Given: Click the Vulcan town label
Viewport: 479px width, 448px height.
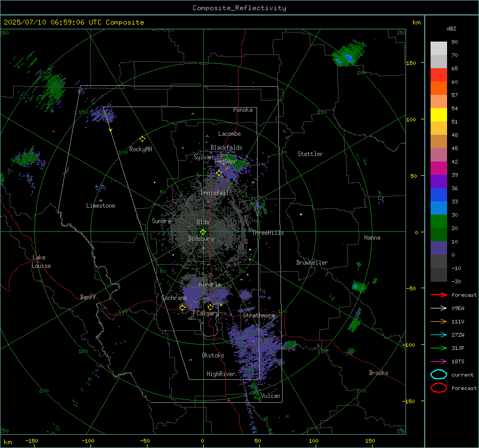Looking at the screenshot, I should coord(270,396).
